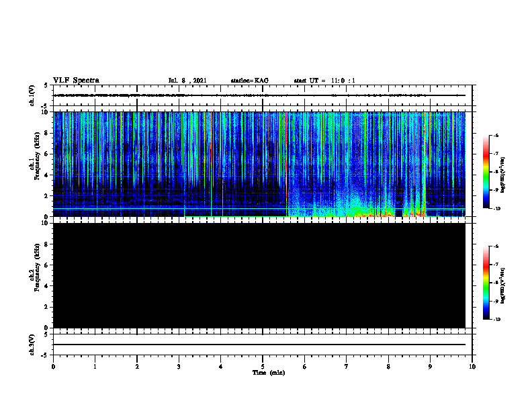Select the "-7" label on ch.2 color bar
The height and width of the screenshot is (411, 532).
(x=496, y=265)
